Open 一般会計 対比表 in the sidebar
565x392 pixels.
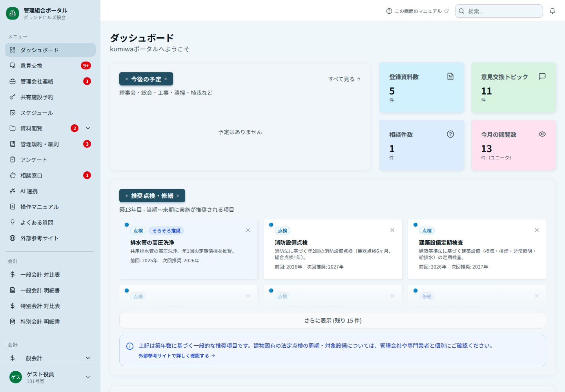(x=50, y=274)
